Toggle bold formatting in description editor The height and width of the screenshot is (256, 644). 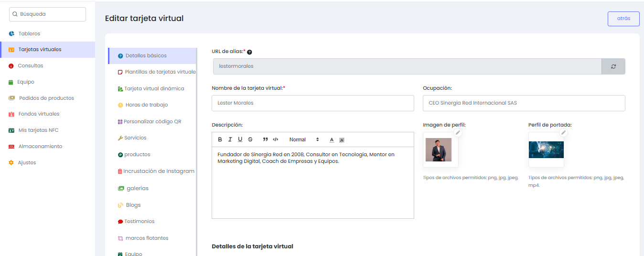[220, 139]
